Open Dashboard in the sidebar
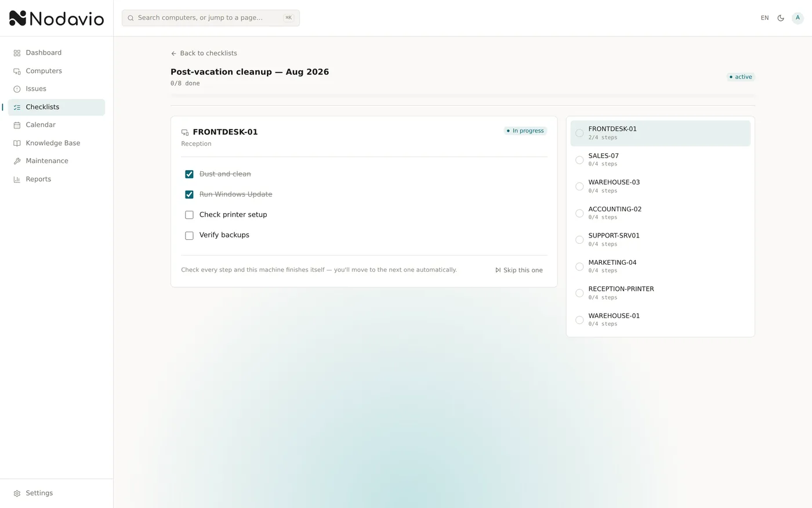Image resolution: width=812 pixels, height=508 pixels. (x=56, y=53)
